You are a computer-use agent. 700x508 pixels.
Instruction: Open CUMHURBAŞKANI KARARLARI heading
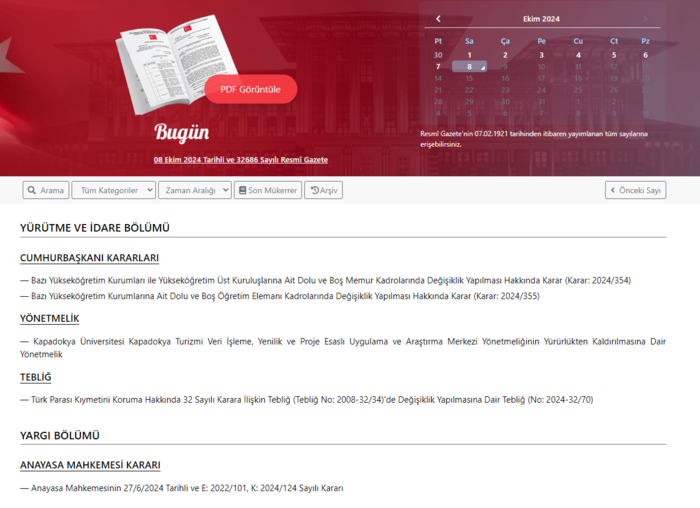pos(89,258)
